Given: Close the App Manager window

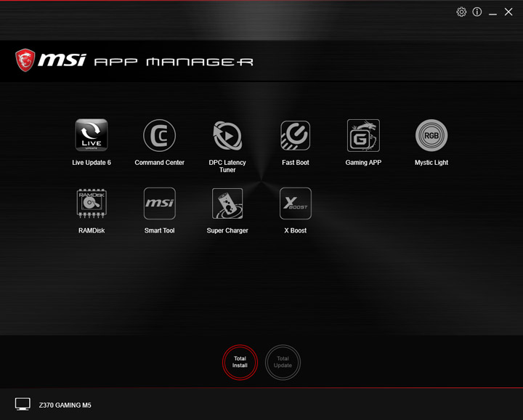Looking at the screenshot, I should point(508,12).
